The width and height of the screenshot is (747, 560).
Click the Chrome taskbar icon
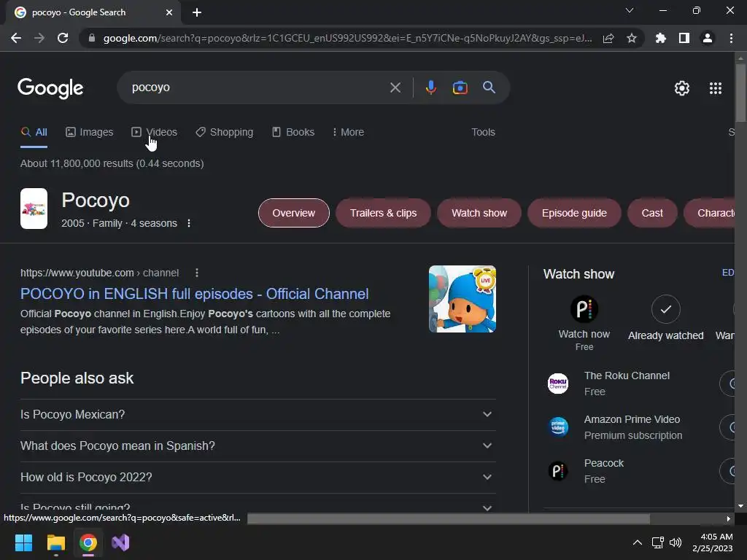(88, 542)
